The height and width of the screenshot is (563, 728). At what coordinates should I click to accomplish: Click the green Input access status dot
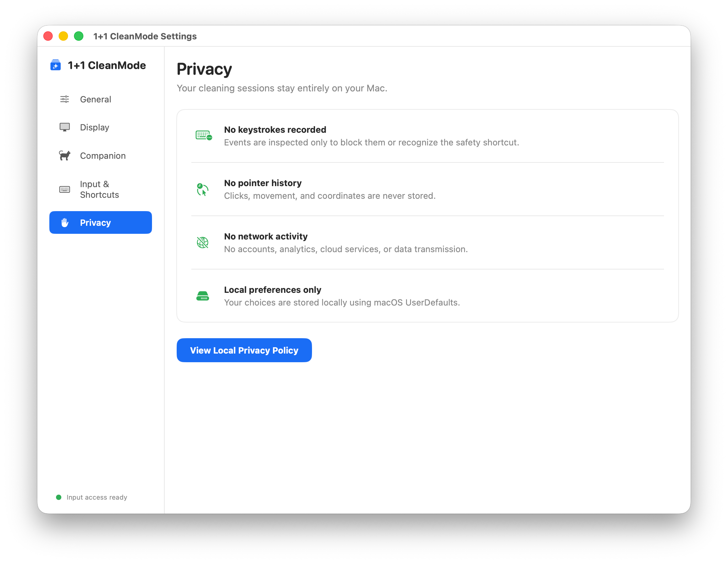[59, 497]
